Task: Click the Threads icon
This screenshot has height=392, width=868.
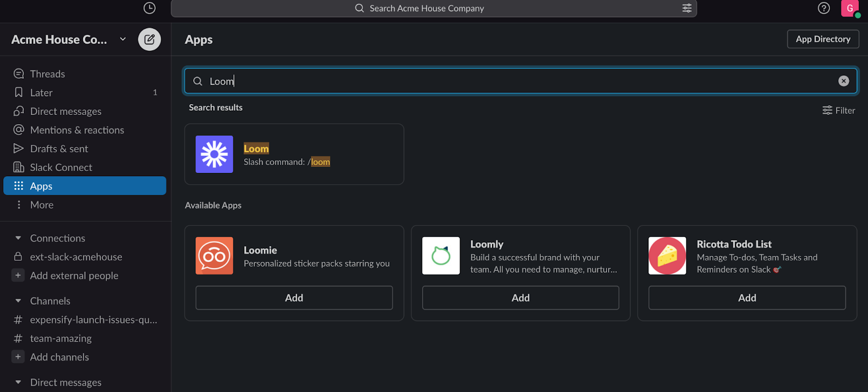Action: tap(18, 74)
